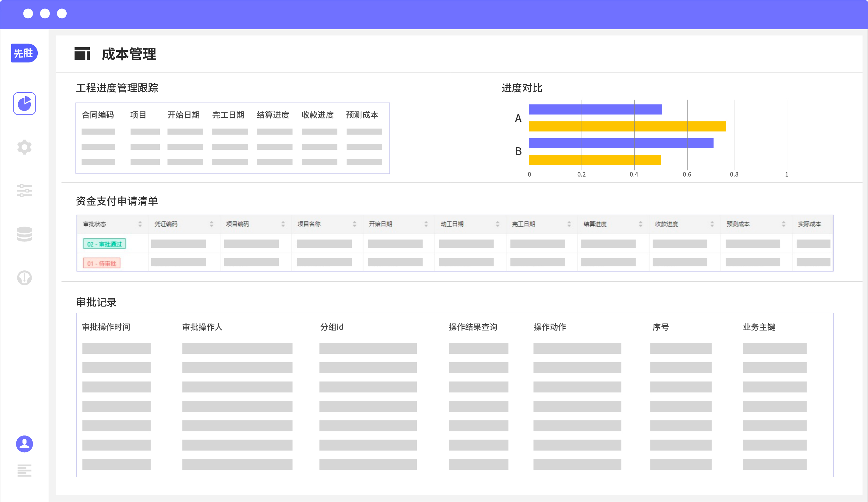Click 预测成本 header in progress tracking table

coord(362,115)
